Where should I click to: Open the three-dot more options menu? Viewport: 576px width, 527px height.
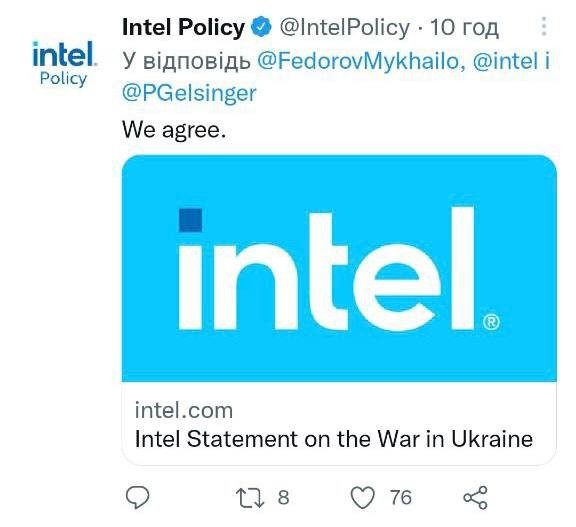[544, 26]
